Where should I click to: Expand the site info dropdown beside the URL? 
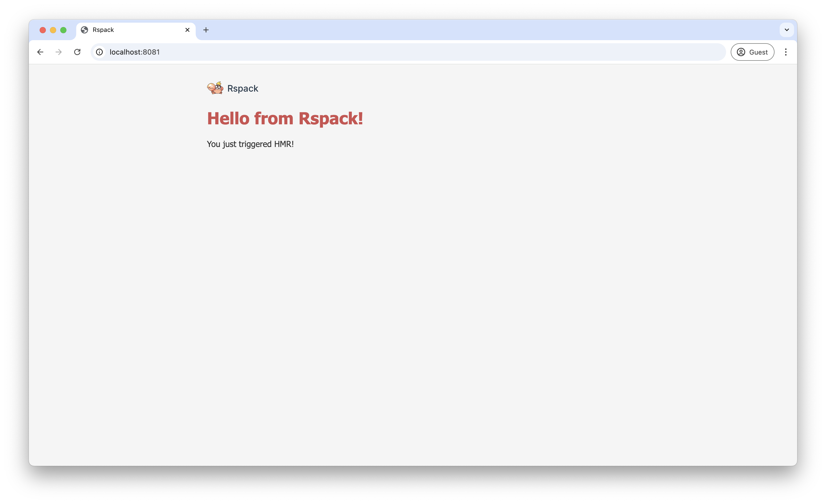99,52
